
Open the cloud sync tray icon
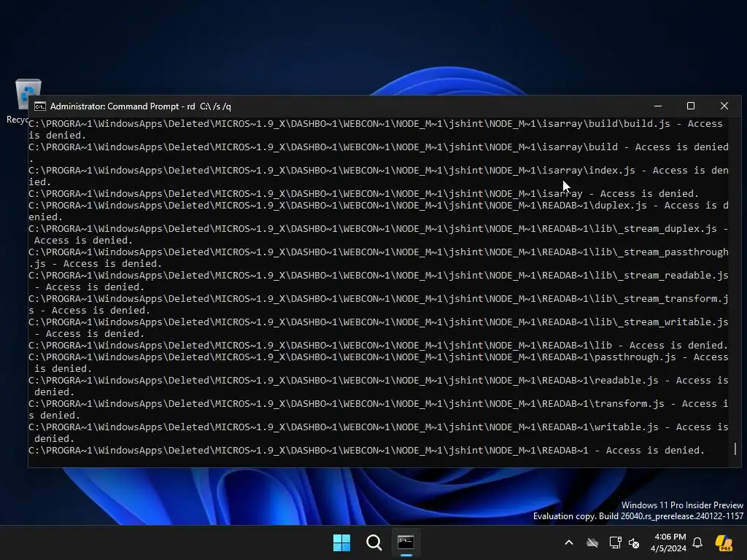(592, 542)
